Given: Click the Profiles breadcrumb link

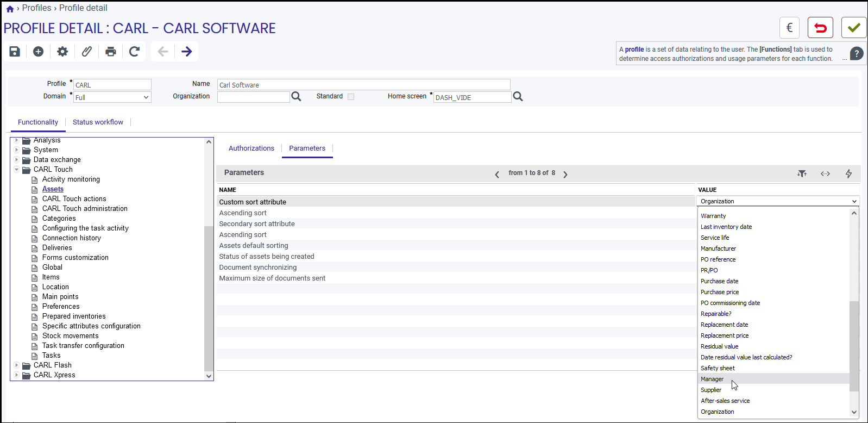Looking at the screenshot, I should pyautogui.click(x=36, y=8).
